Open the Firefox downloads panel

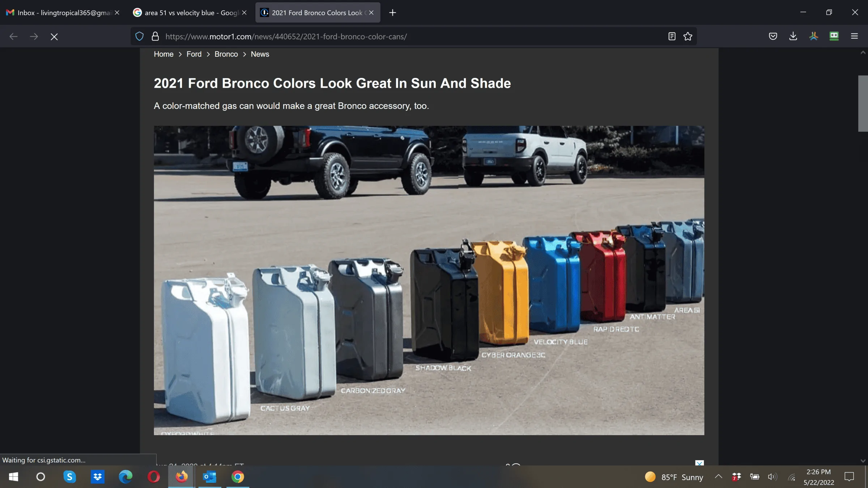click(x=793, y=36)
